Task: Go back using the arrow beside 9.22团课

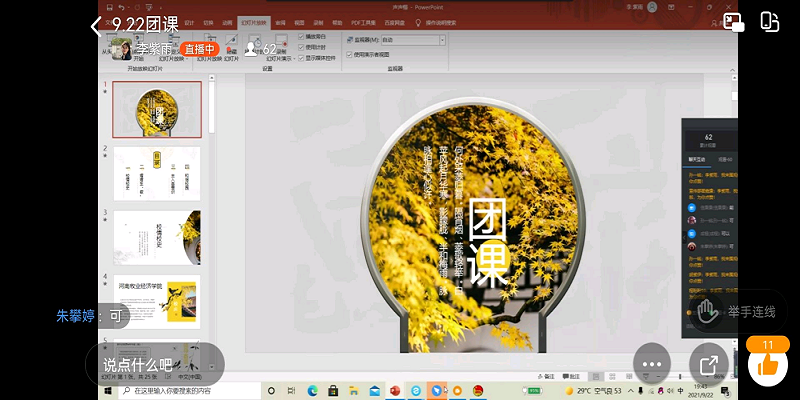Action: point(97,25)
